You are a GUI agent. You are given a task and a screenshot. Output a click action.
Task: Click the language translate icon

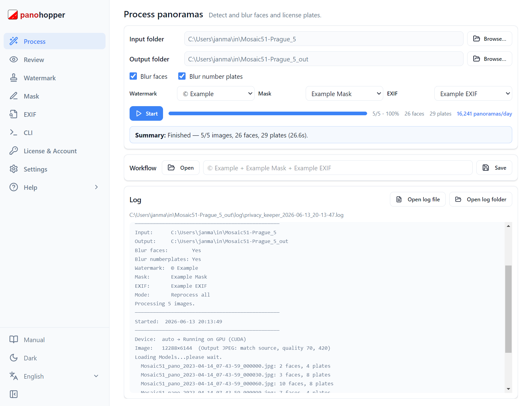(x=14, y=376)
